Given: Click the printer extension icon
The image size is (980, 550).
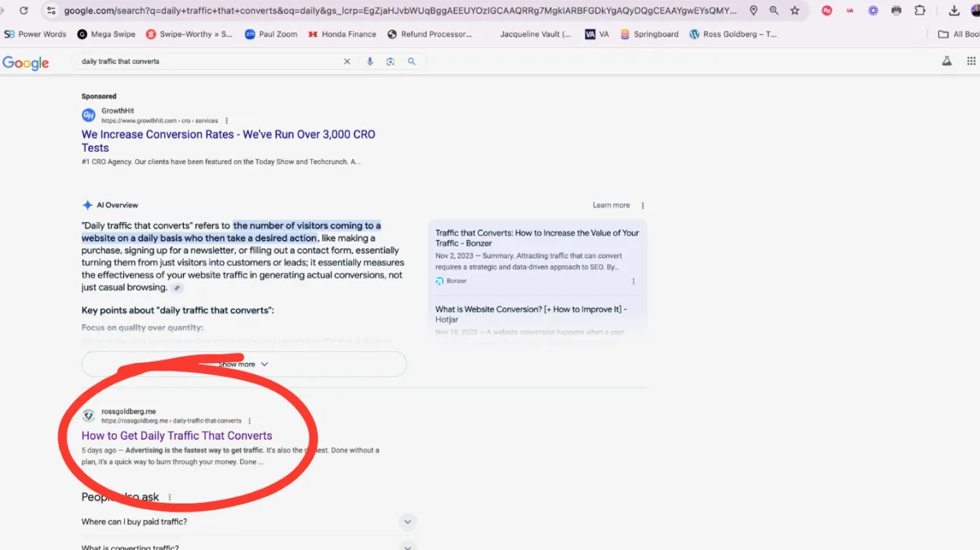Looking at the screenshot, I should (x=897, y=11).
